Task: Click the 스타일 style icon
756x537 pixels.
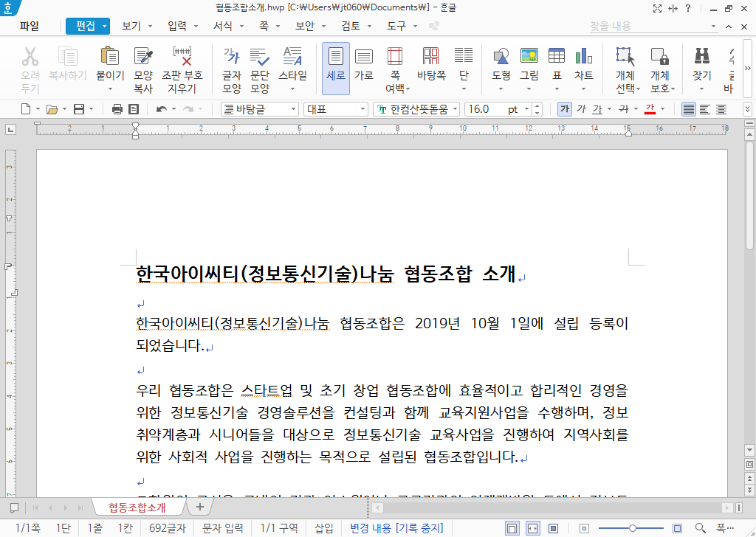Action: coord(292,56)
